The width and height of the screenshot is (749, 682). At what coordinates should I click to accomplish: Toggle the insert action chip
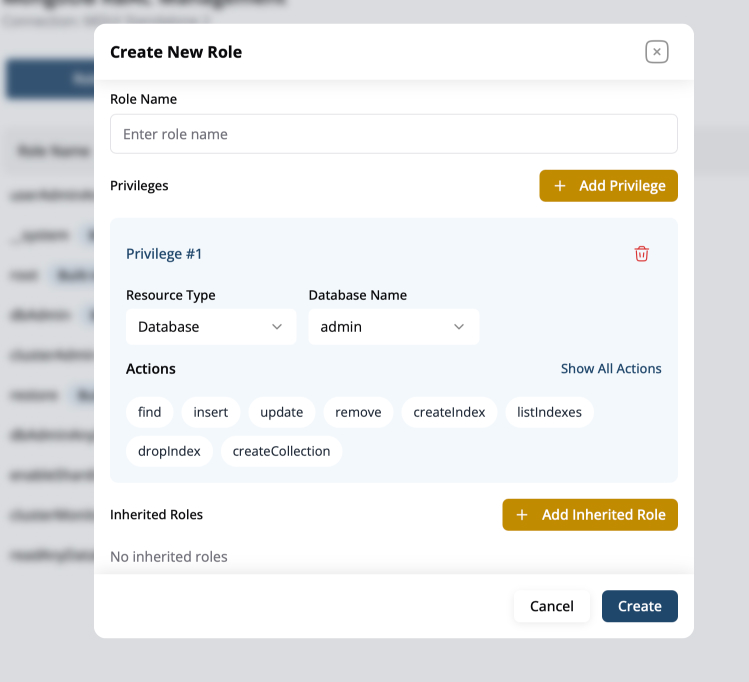211,412
